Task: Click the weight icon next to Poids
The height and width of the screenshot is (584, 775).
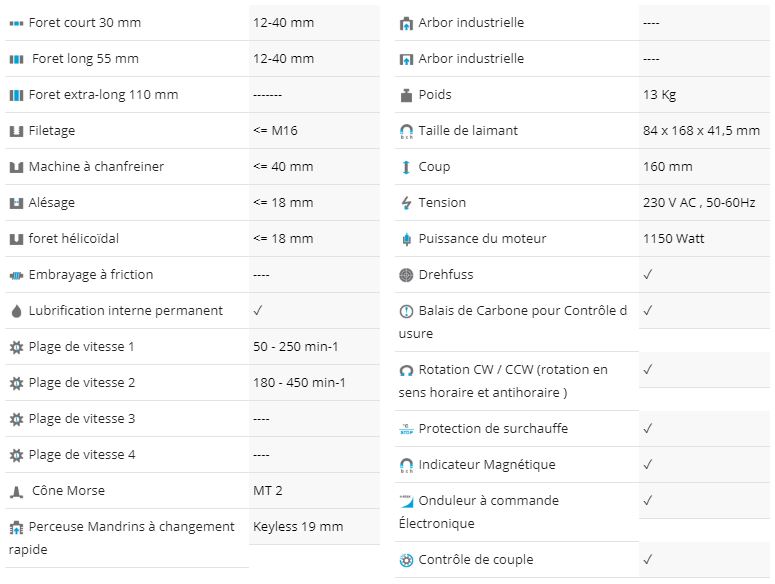Action: point(406,95)
